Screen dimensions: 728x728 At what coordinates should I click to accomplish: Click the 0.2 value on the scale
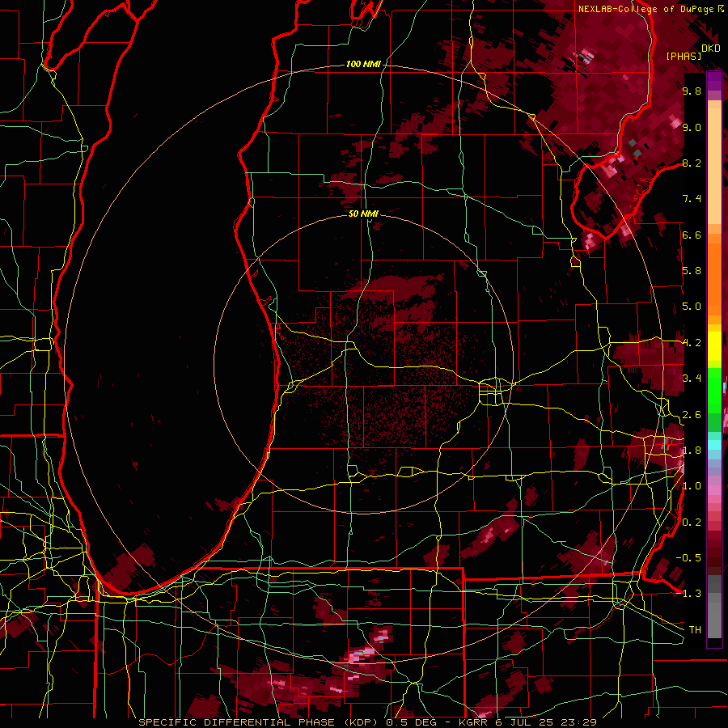692,523
